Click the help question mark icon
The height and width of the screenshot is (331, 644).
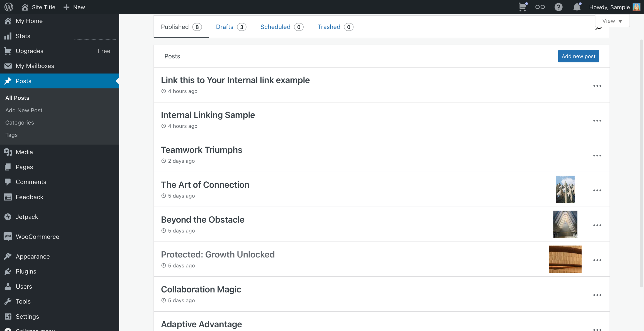(558, 7)
